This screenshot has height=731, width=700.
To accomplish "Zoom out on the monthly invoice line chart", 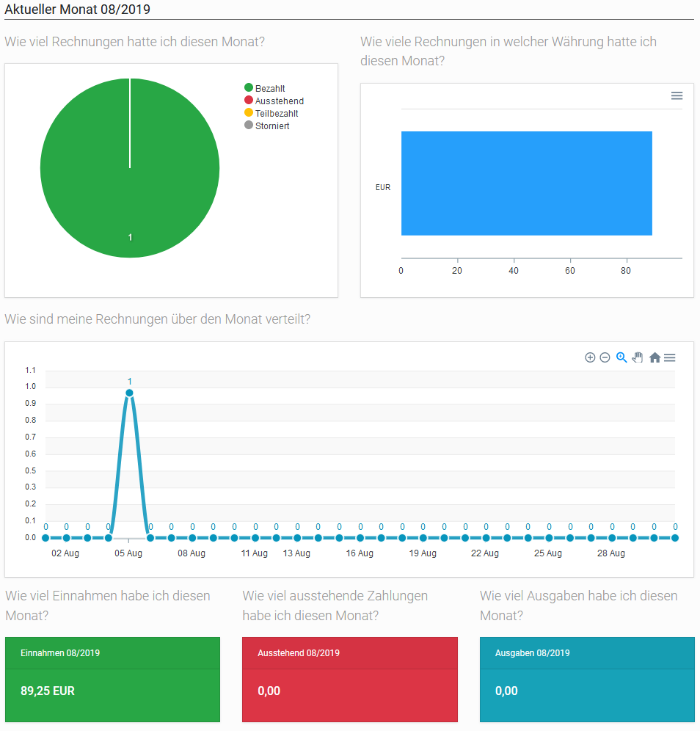I will point(605,357).
